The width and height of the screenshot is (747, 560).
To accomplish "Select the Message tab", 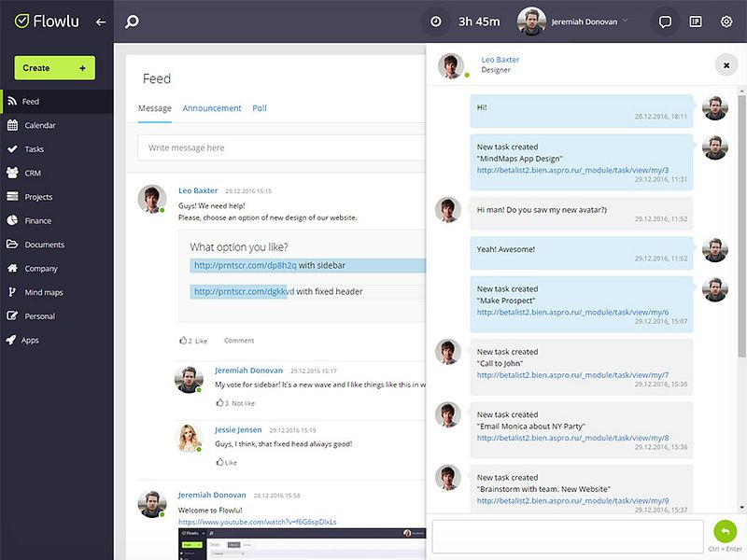I will click(x=155, y=108).
